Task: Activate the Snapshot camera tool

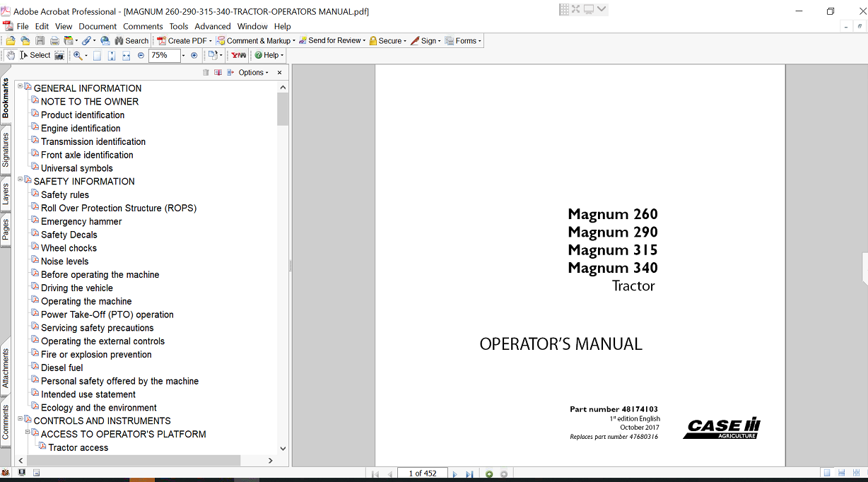Action: coord(59,55)
